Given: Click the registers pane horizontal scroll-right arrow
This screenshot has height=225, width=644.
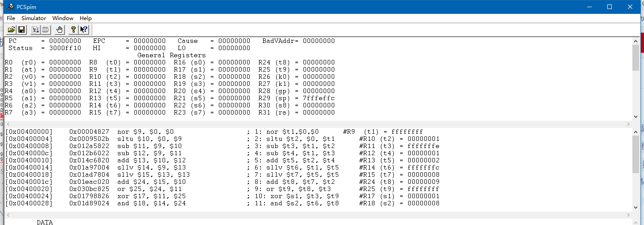Looking at the screenshot, I should pyautogui.click(x=628, y=123).
